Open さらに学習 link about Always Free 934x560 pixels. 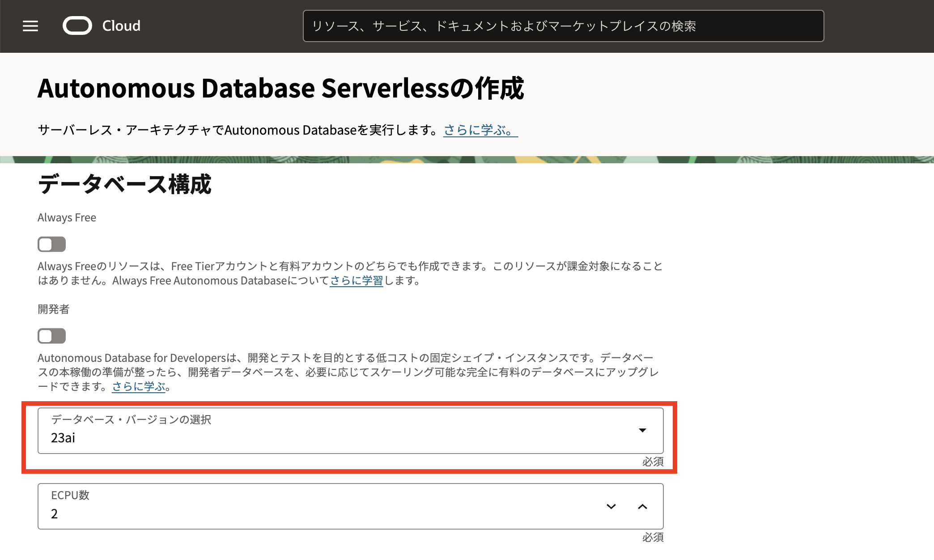tap(356, 281)
